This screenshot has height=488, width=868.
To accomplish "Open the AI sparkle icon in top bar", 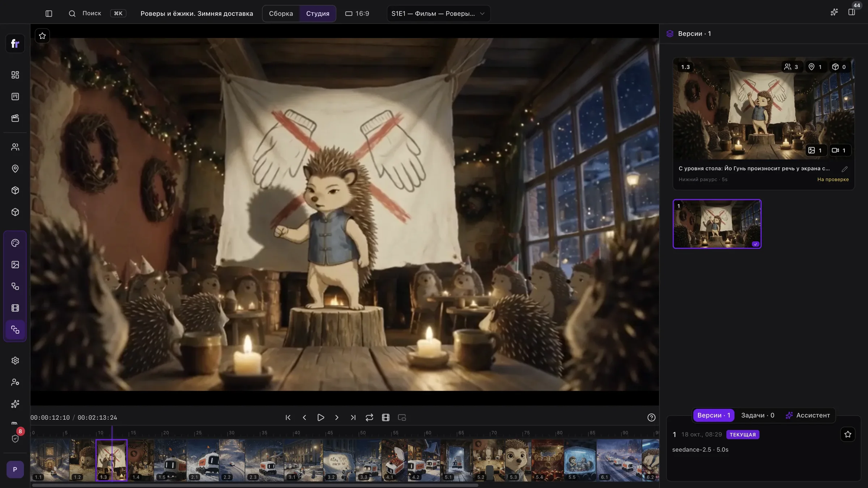I will pos(834,12).
